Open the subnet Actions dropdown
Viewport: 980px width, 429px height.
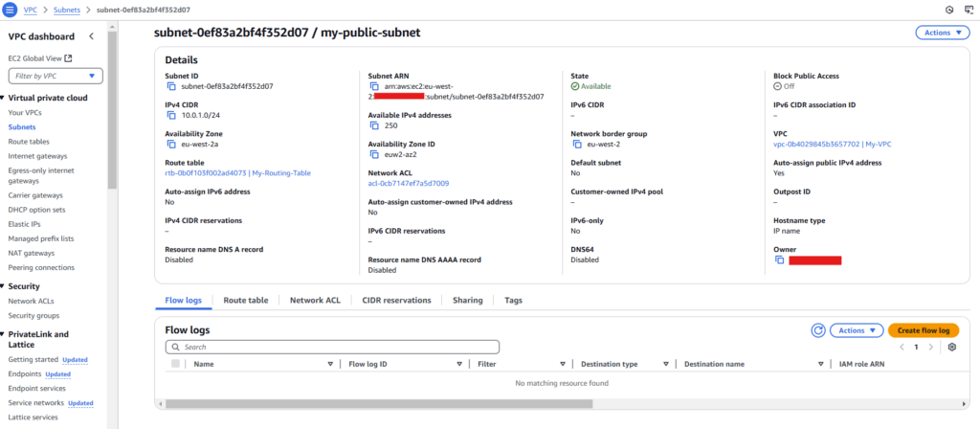[943, 33]
